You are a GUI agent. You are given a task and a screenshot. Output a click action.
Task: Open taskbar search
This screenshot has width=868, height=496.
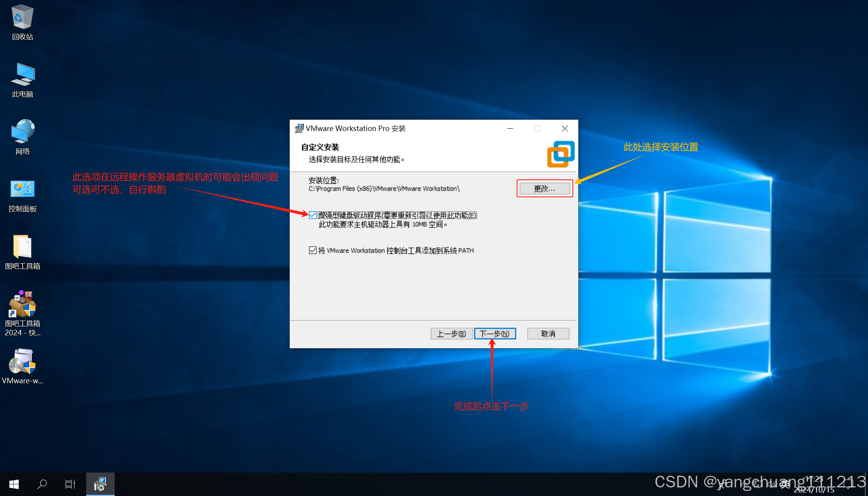click(42, 484)
